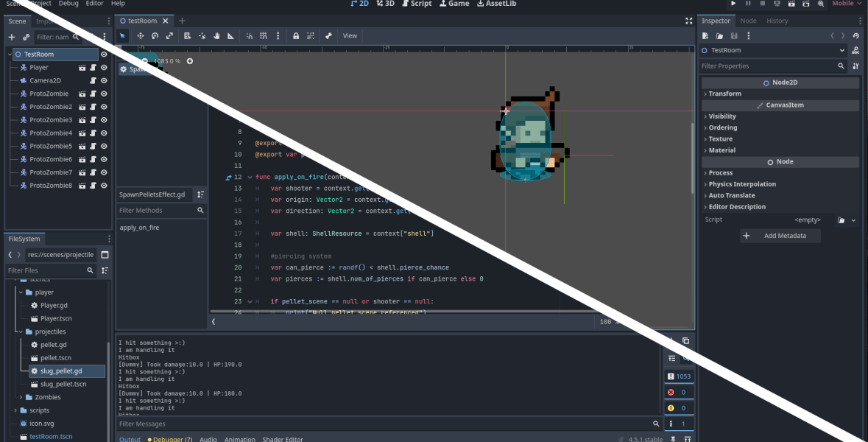Click the Filter Properties search field
Viewport: 868px width, 442px height.
tap(766, 66)
